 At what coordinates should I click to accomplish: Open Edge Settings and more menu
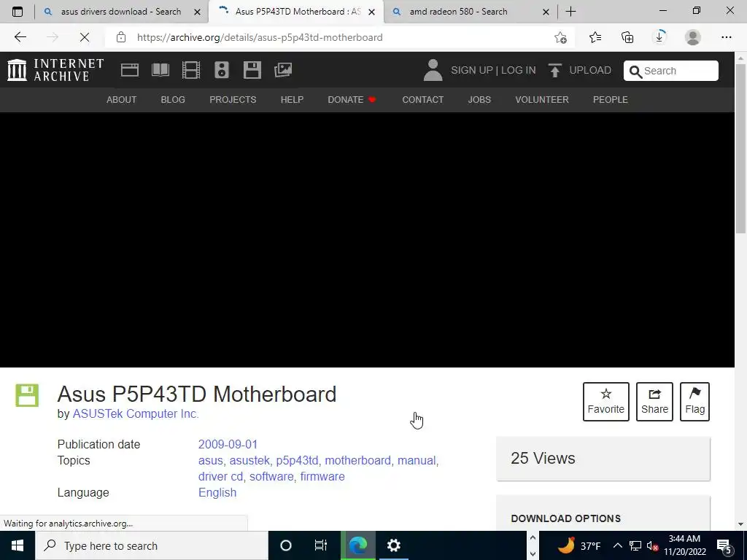(x=726, y=37)
